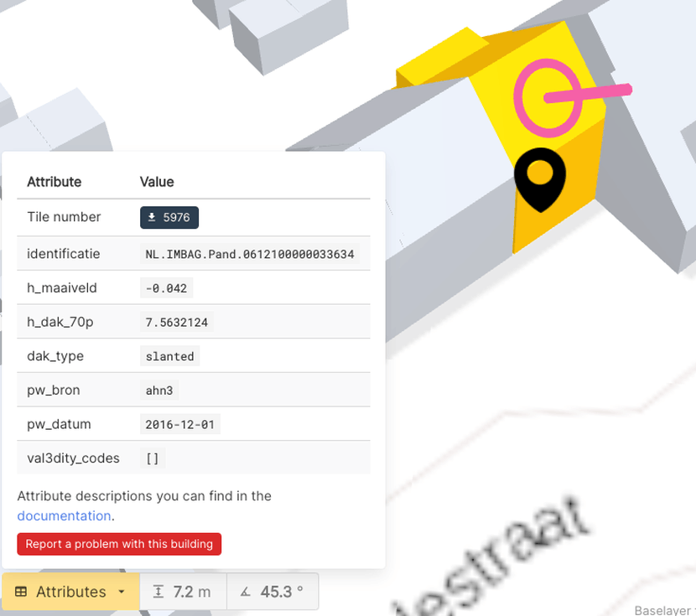The image size is (696, 616).
Task: Select the pw_bron value ahn3
Action: (159, 391)
